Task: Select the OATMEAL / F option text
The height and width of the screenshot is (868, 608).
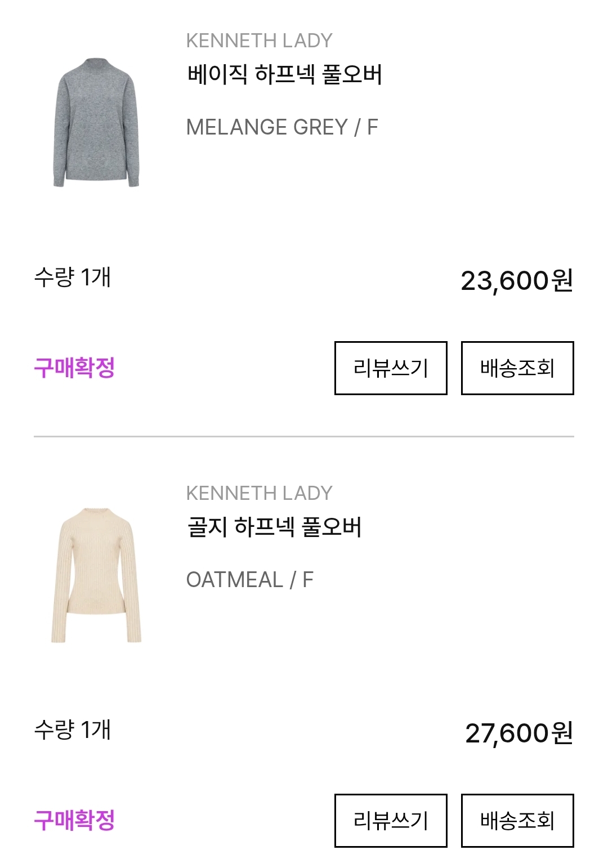Action: tap(249, 580)
